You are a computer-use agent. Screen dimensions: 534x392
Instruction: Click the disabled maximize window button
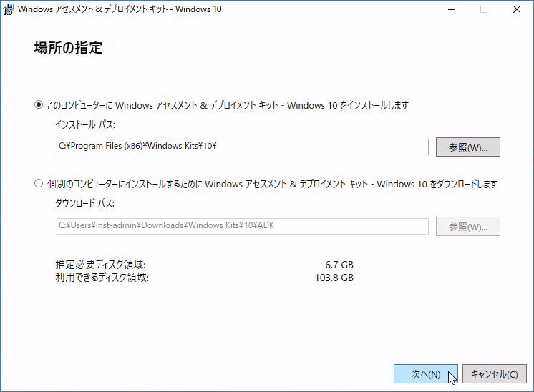(x=484, y=9)
